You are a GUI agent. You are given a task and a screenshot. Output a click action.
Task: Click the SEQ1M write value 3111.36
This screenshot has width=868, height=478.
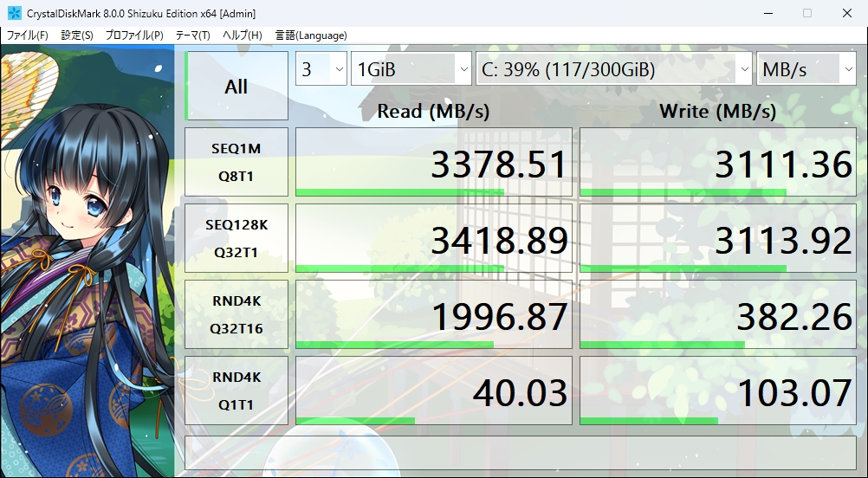[x=718, y=162]
